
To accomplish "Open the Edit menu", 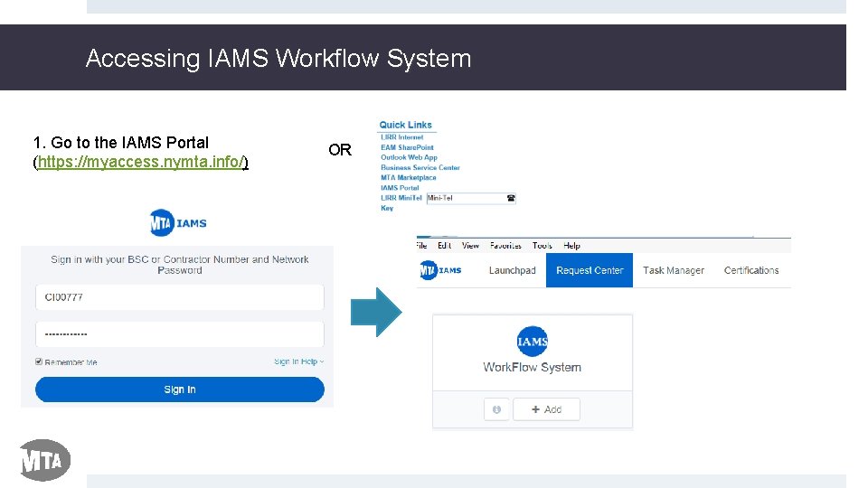I will [x=445, y=246].
